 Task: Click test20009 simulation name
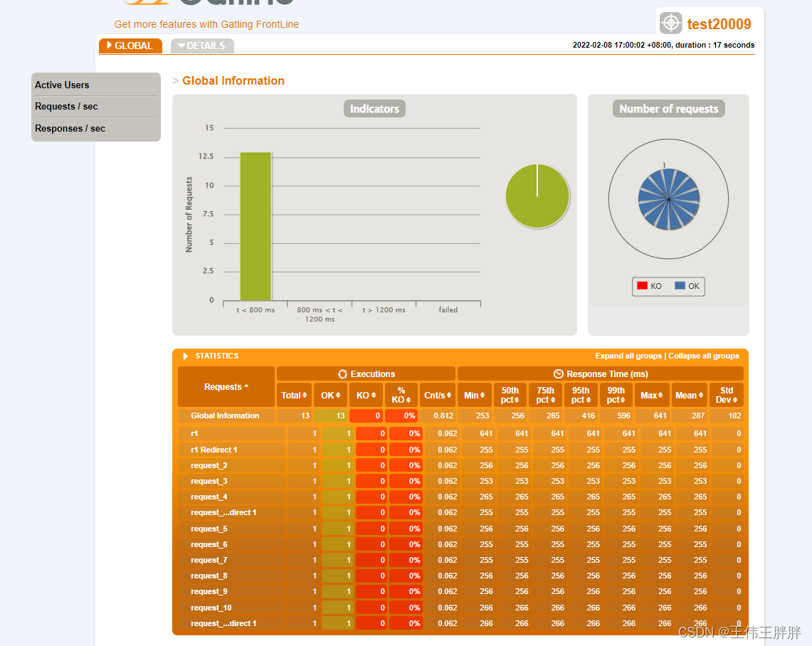[719, 23]
